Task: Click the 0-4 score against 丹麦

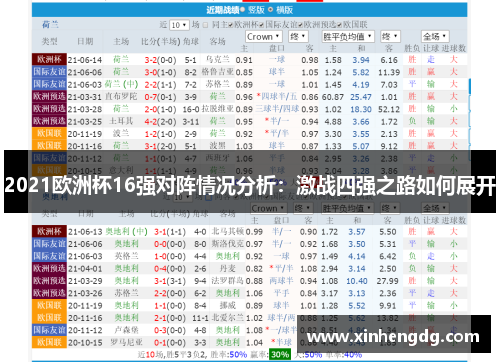Action: coord(160,269)
